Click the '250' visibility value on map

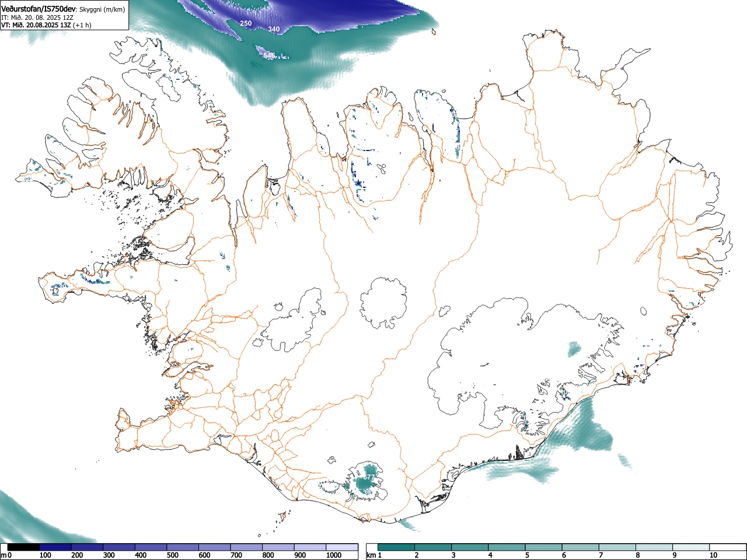pos(246,23)
